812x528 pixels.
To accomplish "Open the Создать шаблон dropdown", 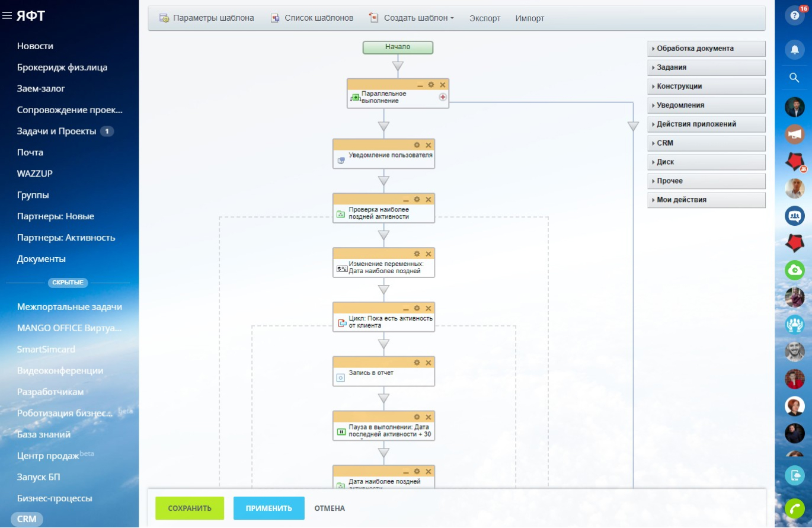I will (411, 18).
